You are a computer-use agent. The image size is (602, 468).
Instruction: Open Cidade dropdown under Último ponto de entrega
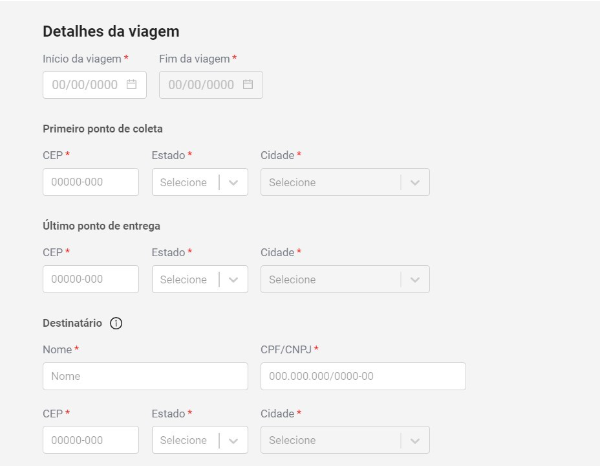click(x=344, y=279)
